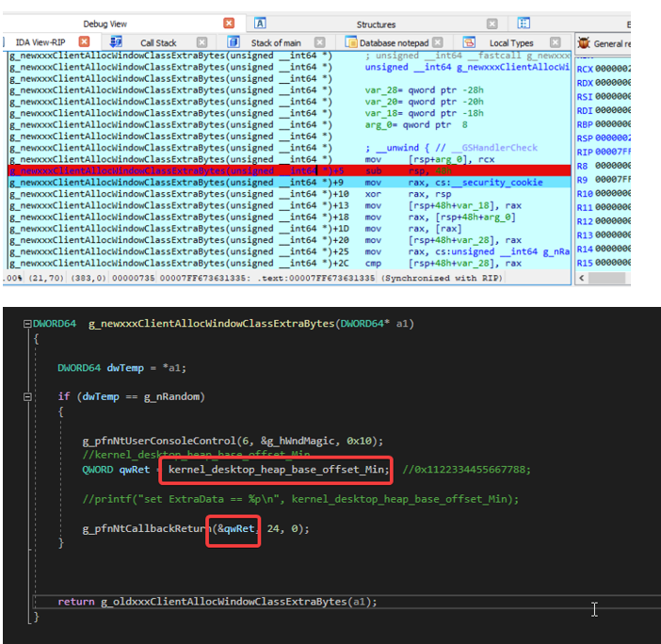Image resolution: width=661 pixels, height=644 pixels.
Task: Close the Structures tab
Action: click(x=492, y=24)
